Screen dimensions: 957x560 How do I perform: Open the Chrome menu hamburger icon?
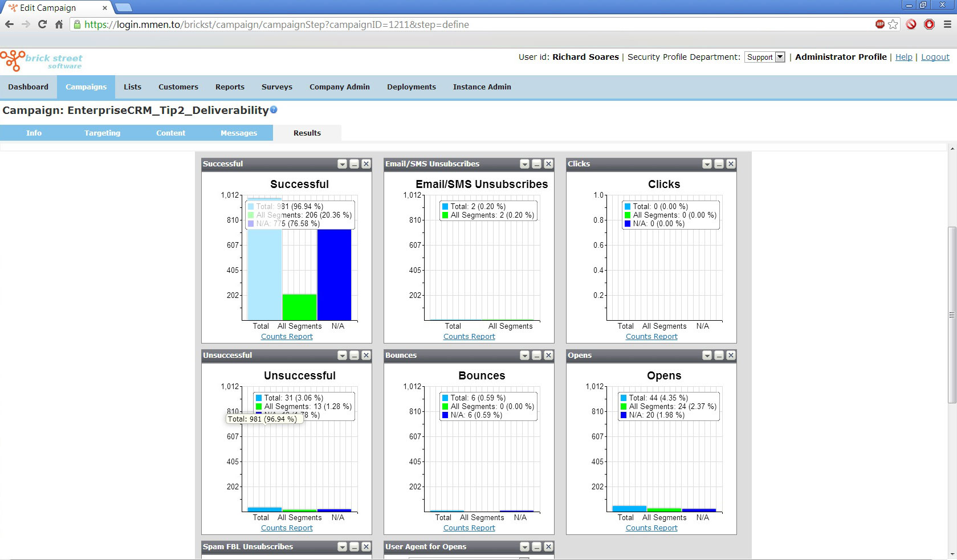click(x=947, y=24)
